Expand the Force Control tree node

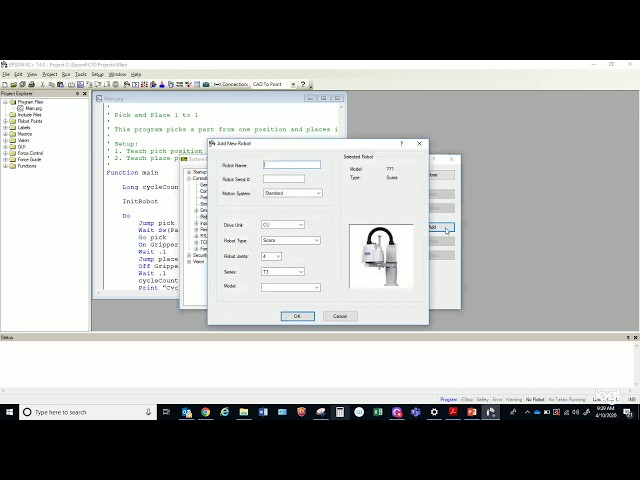pos(5,153)
